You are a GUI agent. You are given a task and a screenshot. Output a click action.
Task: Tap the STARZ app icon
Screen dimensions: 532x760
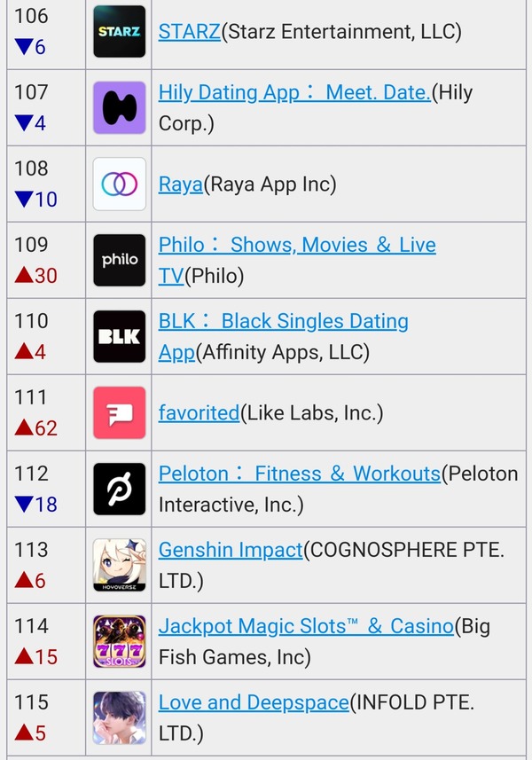coord(119,32)
